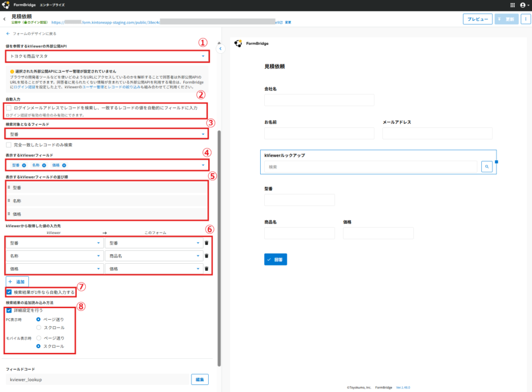This screenshot has width=532, height=392.
Task: Toggle 検索結果が1件なら自動入力する checkbox
Action: pyautogui.click(x=9, y=292)
